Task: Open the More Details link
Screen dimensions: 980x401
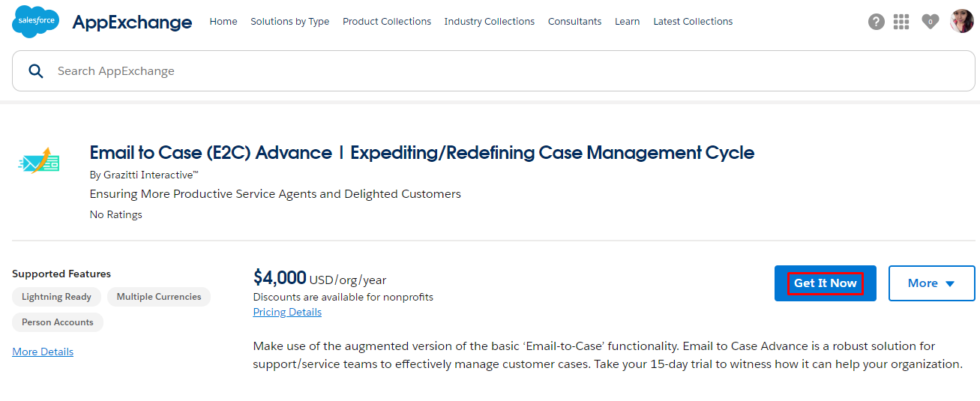Action: click(43, 352)
